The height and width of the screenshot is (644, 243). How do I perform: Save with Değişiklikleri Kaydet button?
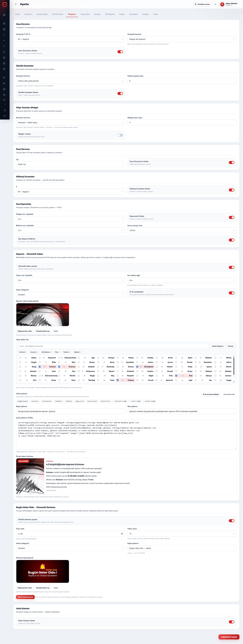(229, 637)
